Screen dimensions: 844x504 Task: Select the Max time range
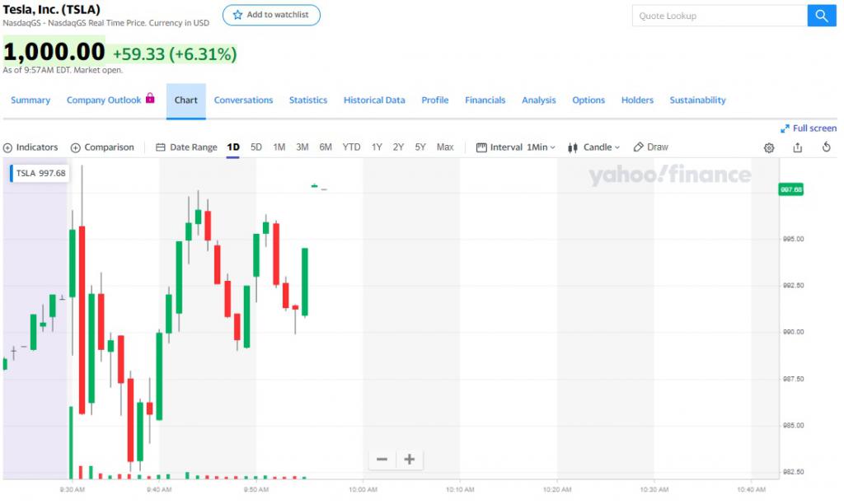pyautogui.click(x=445, y=147)
